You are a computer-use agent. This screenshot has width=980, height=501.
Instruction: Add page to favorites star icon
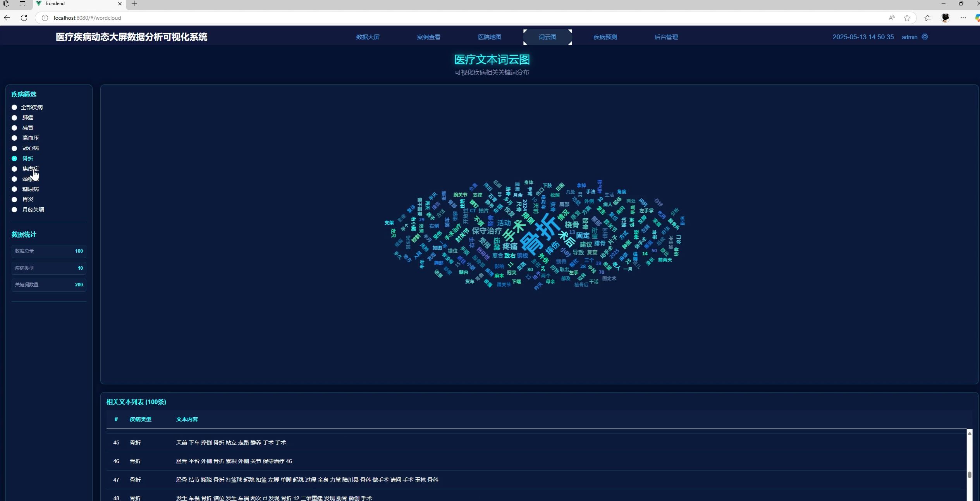[x=907, y=18]
